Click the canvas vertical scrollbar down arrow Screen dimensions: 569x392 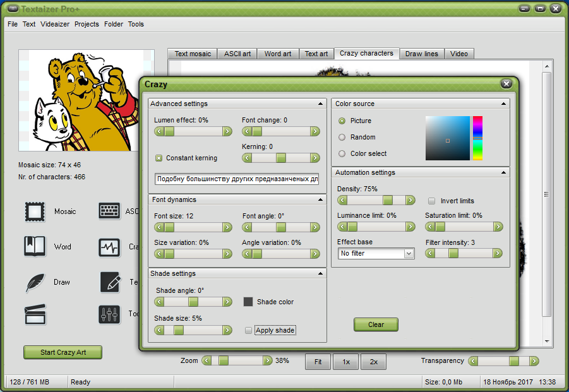pyautogui.click(x=547, y=342)
